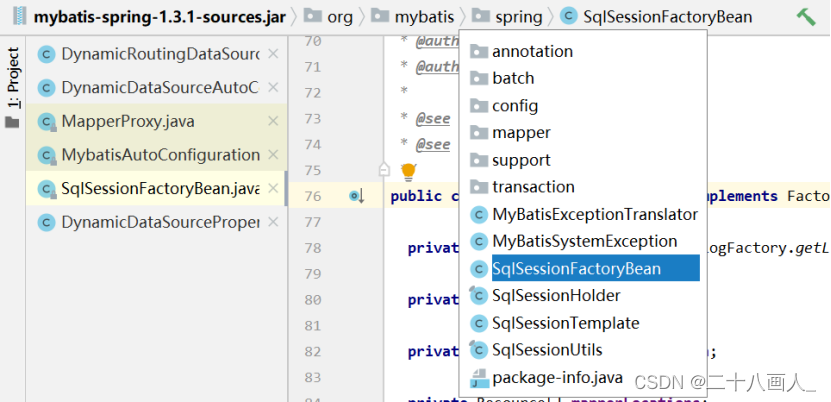Choose the highlighted SqlSessionFactoryBean entry
Image resolution: width=831 pixels, height=402 pixels.
coord(595,269)
